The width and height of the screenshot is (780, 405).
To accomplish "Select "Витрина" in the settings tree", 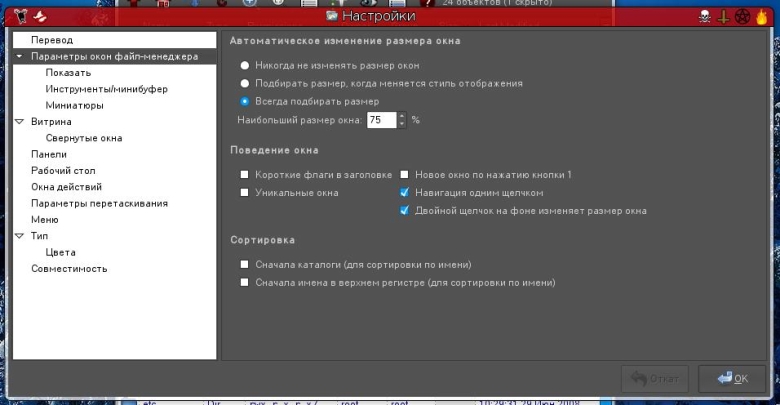I will (x=51, y=121).
